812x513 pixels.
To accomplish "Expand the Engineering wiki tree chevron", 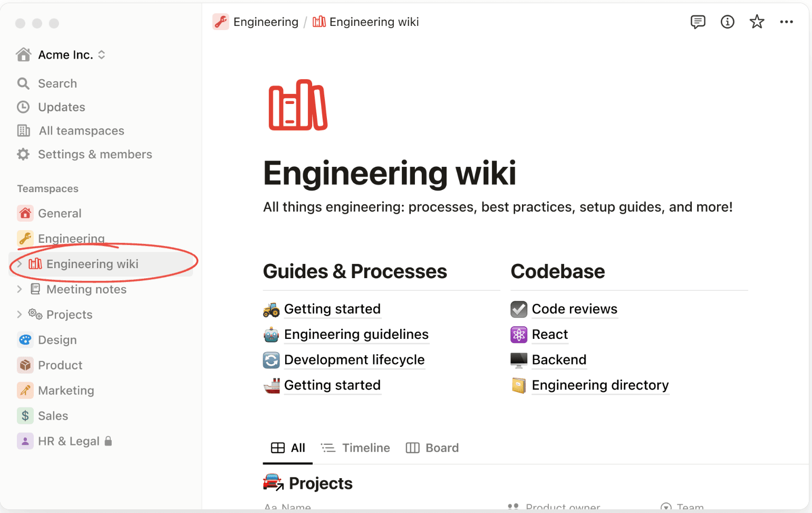I will click(x=20, y=264).
